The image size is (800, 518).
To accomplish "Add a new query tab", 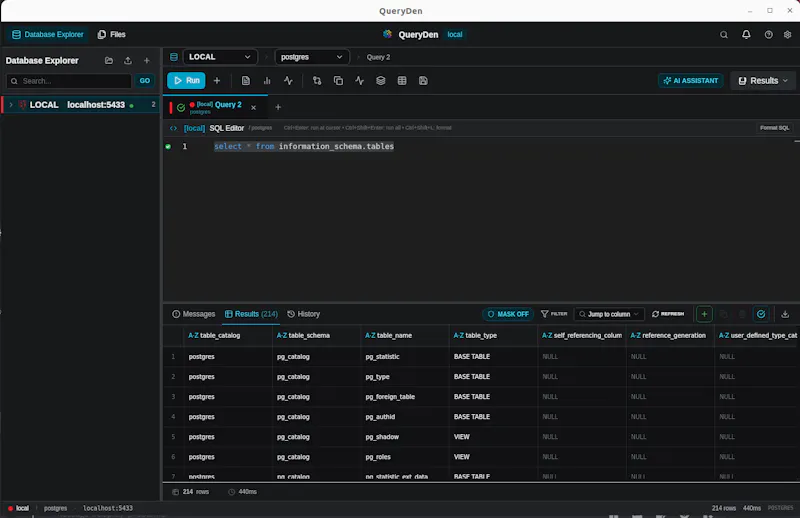I will 278,107.
